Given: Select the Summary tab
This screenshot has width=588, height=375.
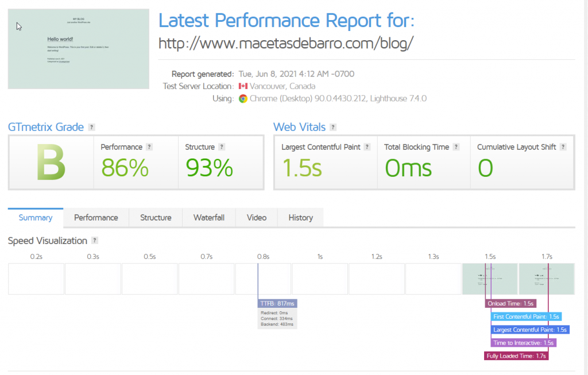Looking at the screenshot, I should [x=36, y=218].
